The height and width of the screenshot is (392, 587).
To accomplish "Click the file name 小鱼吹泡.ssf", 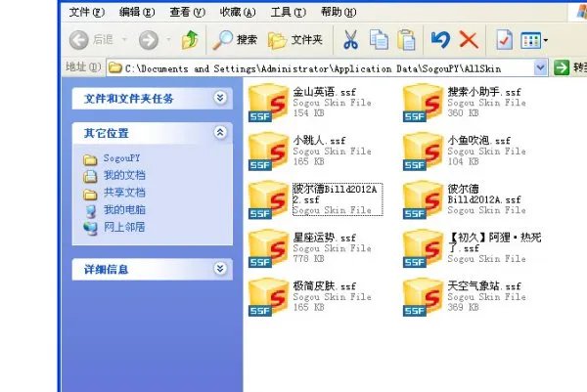I will pos(478,140).
